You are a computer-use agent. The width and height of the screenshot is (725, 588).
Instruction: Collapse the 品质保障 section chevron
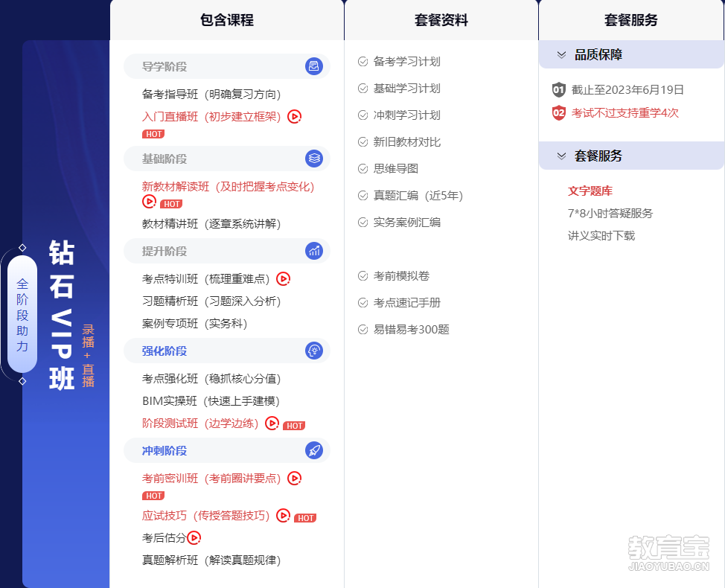click(562, 54)
